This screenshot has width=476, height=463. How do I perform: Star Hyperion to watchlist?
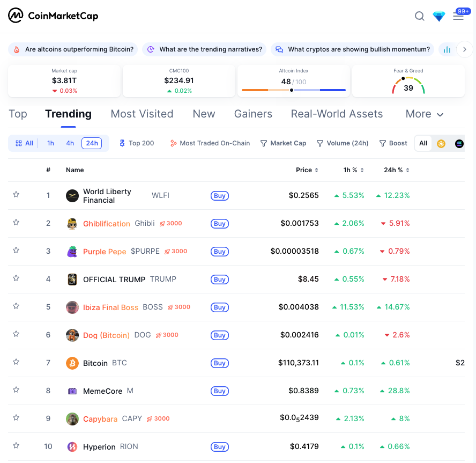(x=16, y=446)
